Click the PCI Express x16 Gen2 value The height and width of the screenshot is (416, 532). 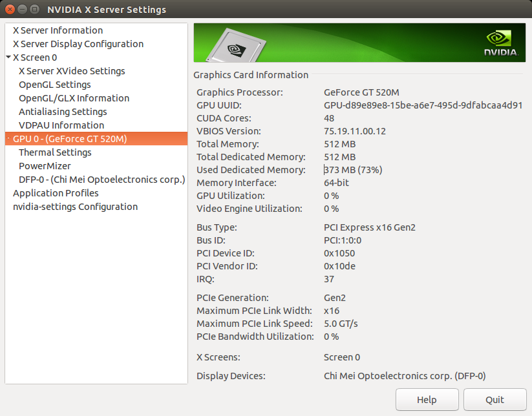(x=370, y=227)
